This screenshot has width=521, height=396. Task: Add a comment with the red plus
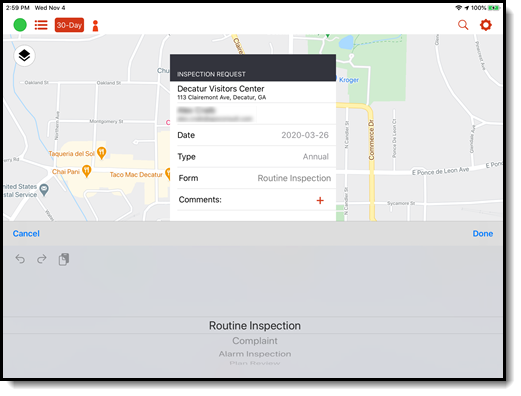(320, 200)
